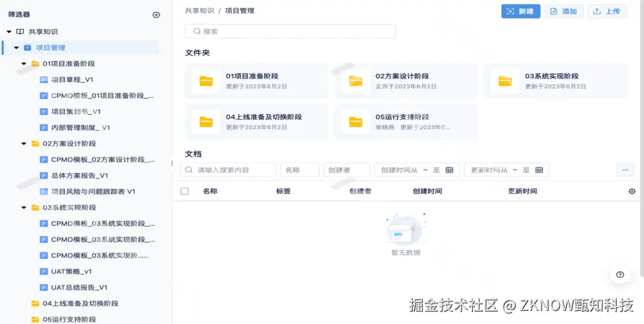Select 内部管理制度_ V1 tree item
The height and width of the screenshot is (324, 644).
(80, 128)
